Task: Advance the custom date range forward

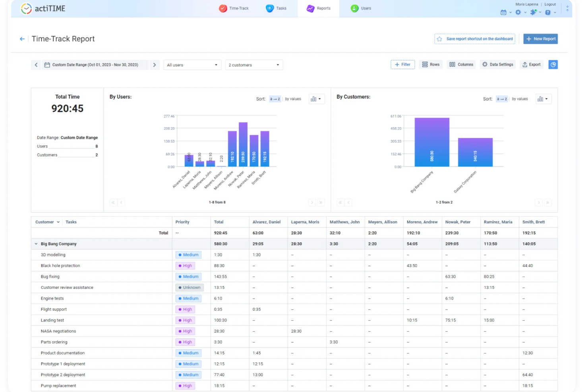Action: point(155,64)
